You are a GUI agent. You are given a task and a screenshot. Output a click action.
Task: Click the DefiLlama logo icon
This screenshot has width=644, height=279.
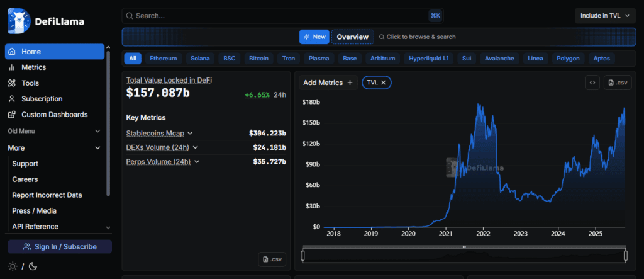[18, 21]
